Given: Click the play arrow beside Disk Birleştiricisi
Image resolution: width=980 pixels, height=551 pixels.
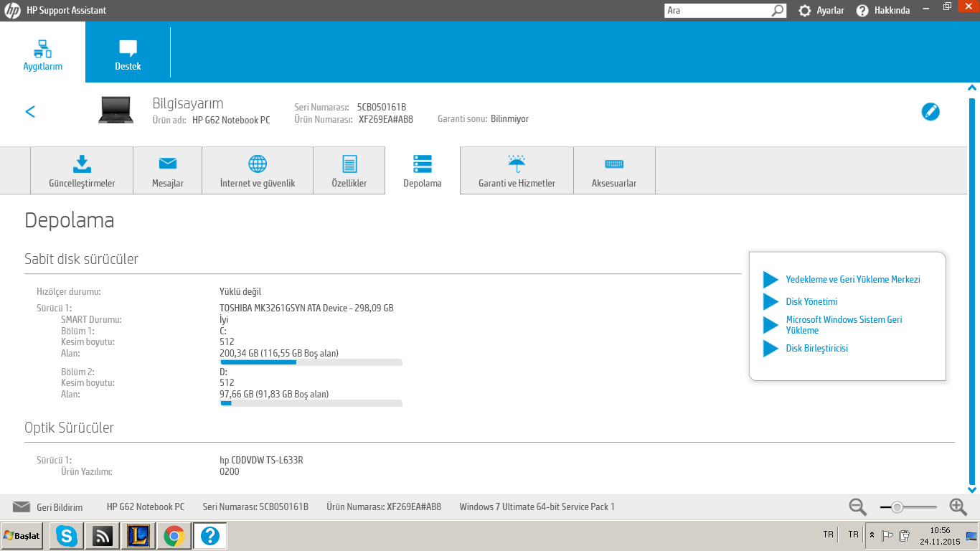Looking at the screenshot, I should tap(771, 349).
